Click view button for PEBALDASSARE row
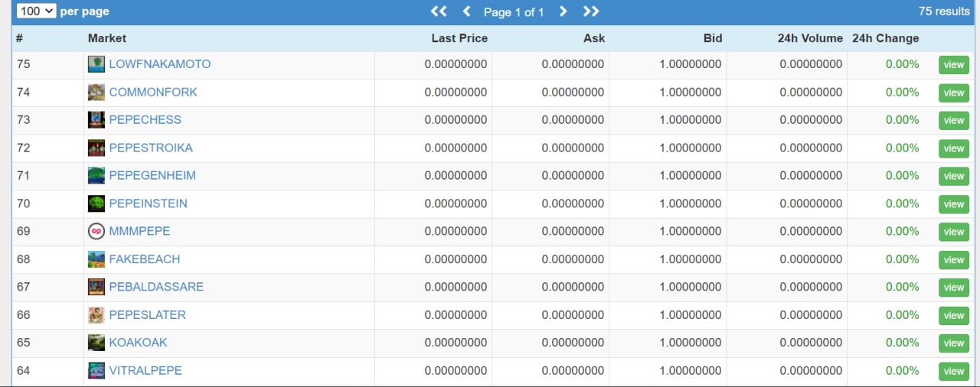980x387 pixels. click(x=954, y=288)
